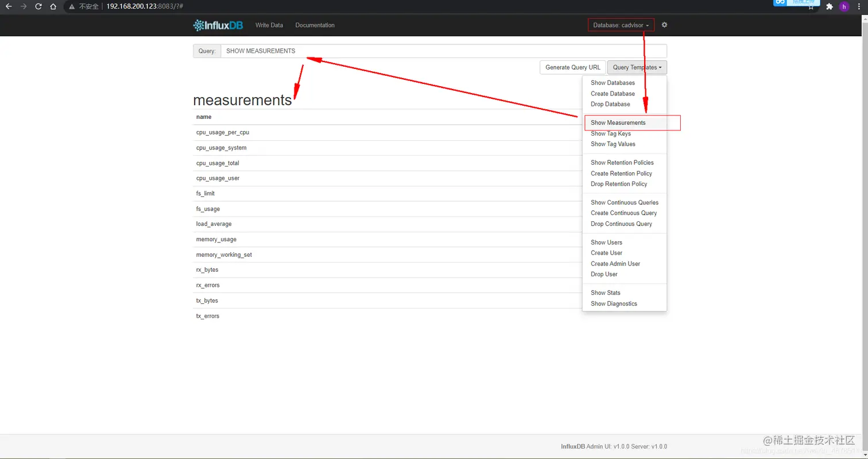The width and height of the screenshot is (868, 459).
Task: Open the purple profile avatar
Action: click(844, 7)
